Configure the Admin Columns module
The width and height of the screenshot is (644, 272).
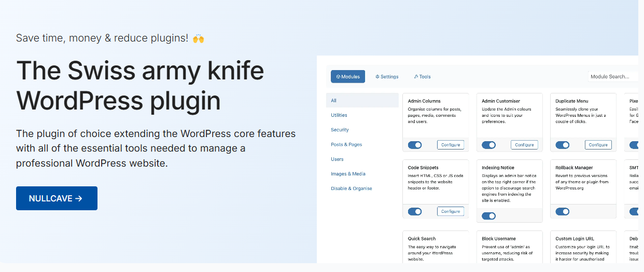(451, 145)
